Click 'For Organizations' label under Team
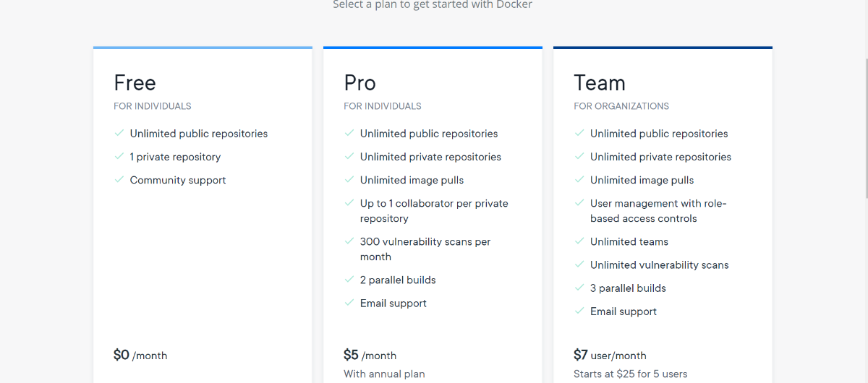The image size is (868, 383). tap(621, 106)
